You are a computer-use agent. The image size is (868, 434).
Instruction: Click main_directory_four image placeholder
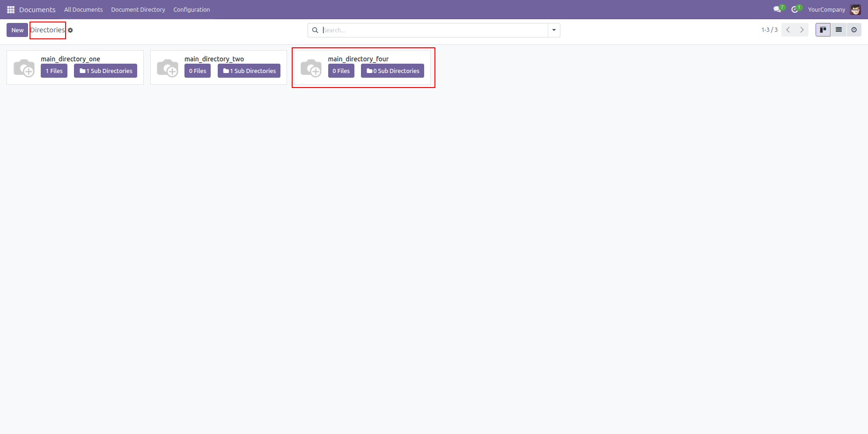pyautogui.click(x=311, y=68)
